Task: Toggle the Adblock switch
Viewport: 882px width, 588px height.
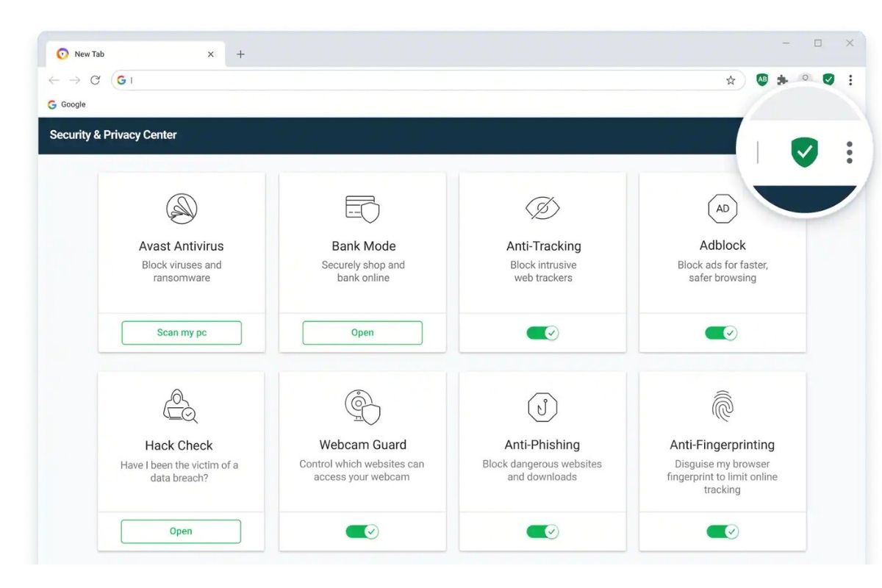Action: [721, 333]
